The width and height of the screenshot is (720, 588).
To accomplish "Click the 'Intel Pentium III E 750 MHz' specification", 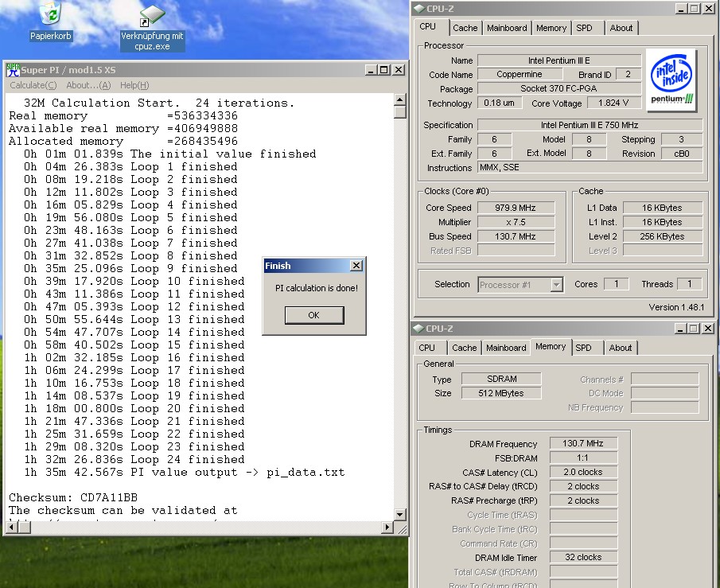I will tap(590, 125).
